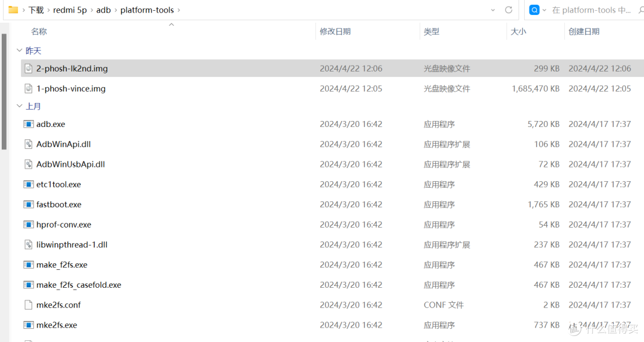This screenshot has width=644, height=342.
Task: Select the file name adb.exe
Action: (x=51, y=124)
